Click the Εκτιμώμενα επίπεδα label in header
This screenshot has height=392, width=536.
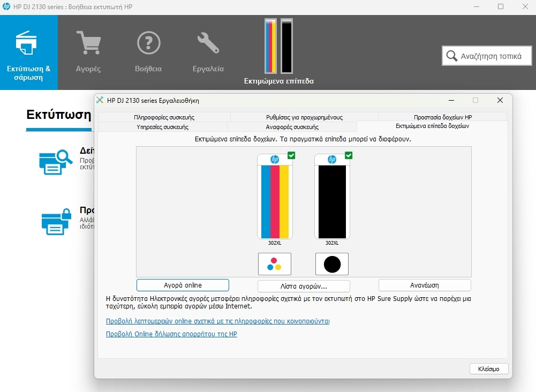tap(278, 81)
